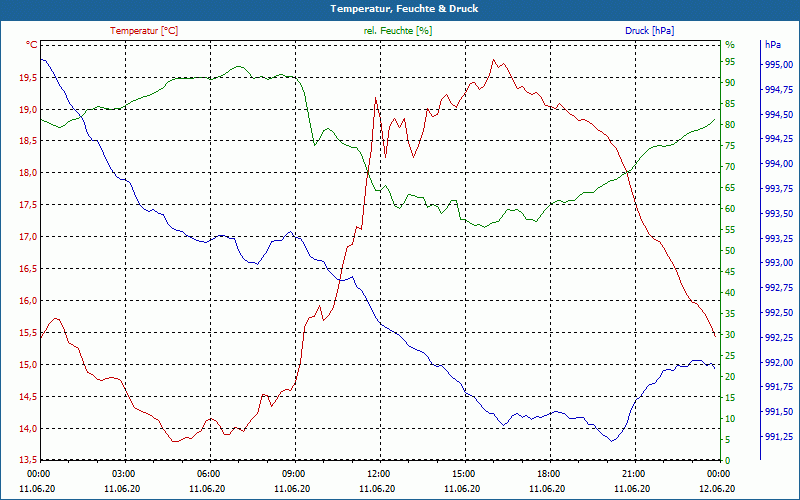Click the '994,50' pressure tick label
Image resolution: width=800 pixels, height=500 pixels.
tap(779, 114)
